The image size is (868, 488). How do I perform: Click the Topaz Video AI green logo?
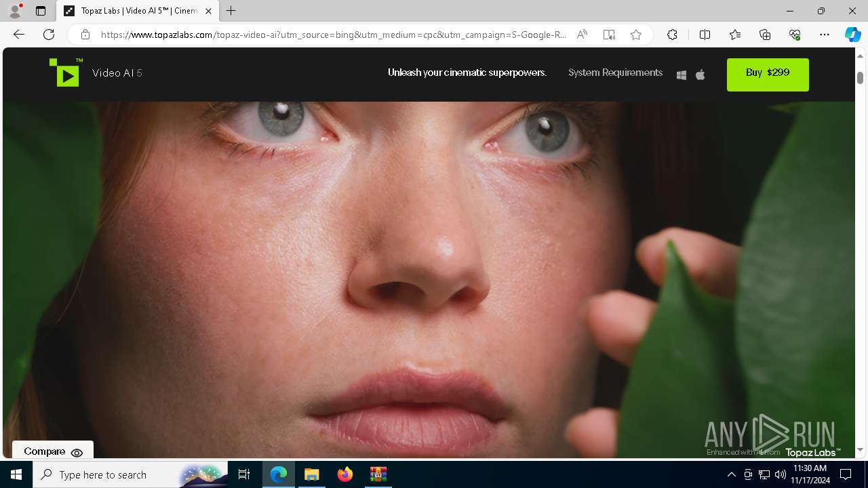click(65, 73)
